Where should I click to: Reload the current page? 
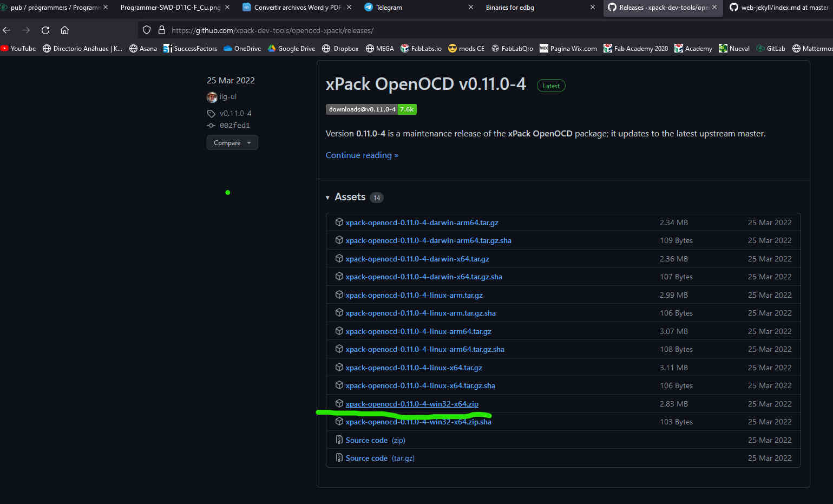45,30
